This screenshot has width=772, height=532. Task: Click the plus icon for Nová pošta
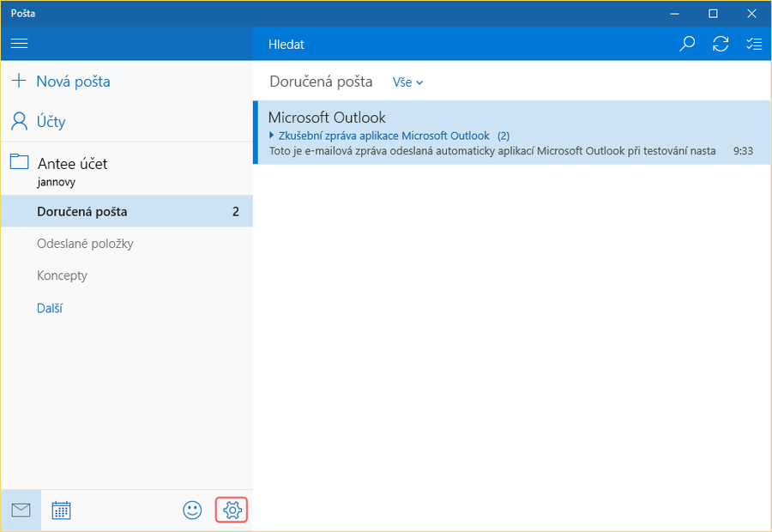click(x=18, y=82)
